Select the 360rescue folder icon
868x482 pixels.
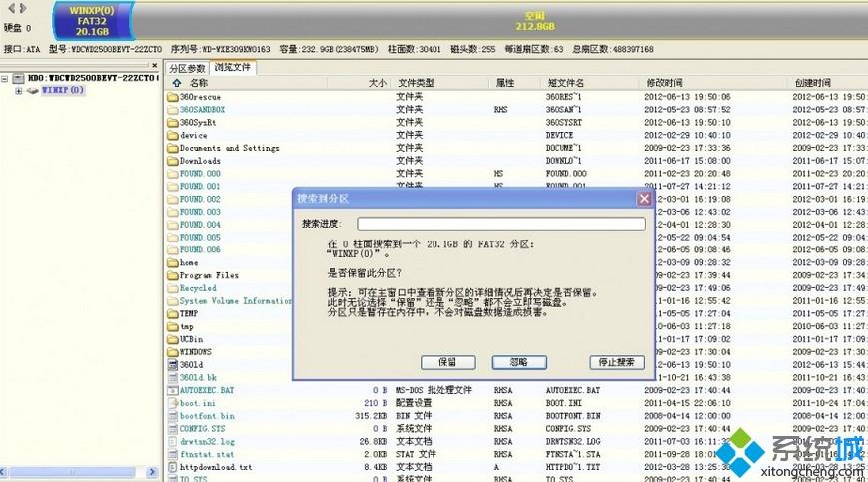coord(172,97)
